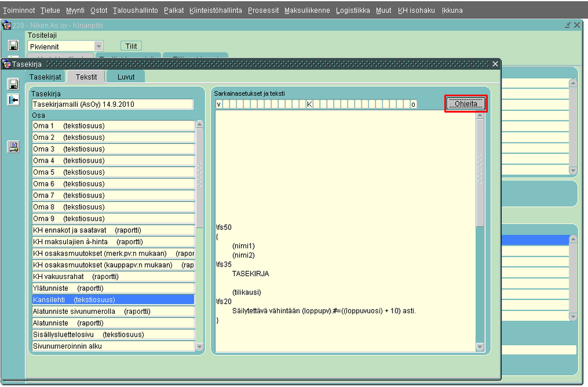Close the Kirjanpito window with X

[577, 25]
